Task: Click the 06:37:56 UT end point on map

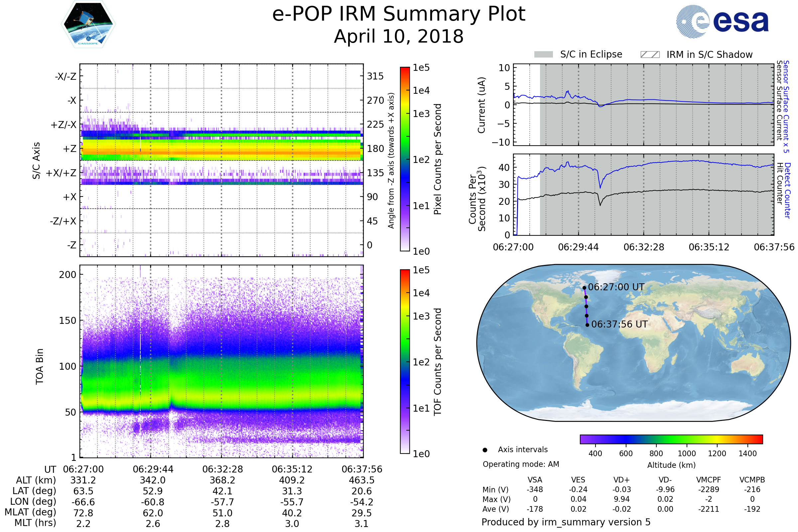Action: tap(587, 325)
